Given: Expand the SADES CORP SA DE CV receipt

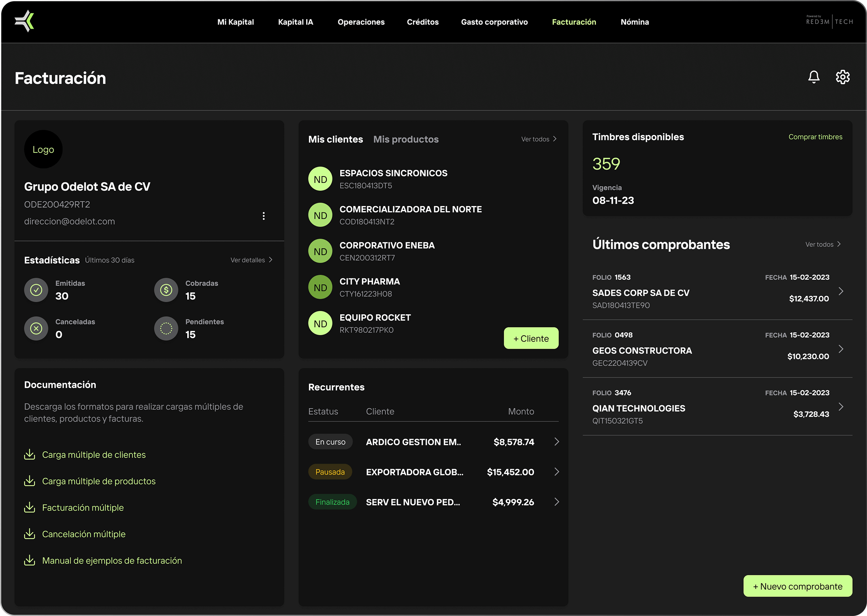Looking at the screenshot, I should 841,291.
